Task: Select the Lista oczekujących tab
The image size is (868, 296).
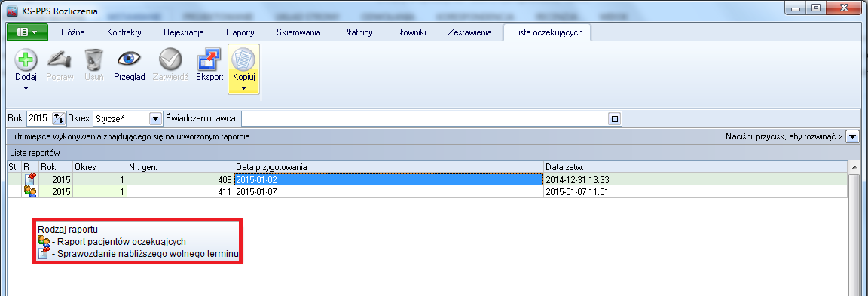Action: [548, 32]
